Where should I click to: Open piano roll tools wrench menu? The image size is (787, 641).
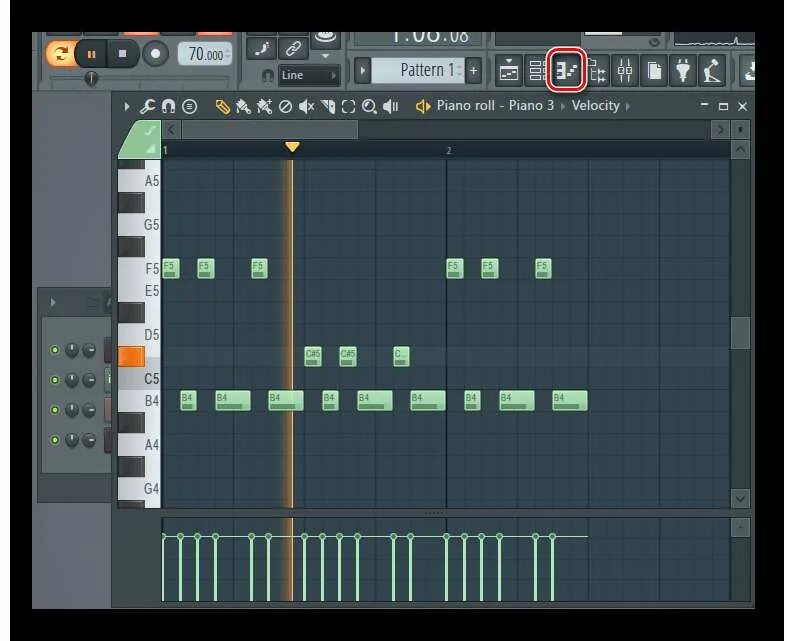tap(147, 106)
